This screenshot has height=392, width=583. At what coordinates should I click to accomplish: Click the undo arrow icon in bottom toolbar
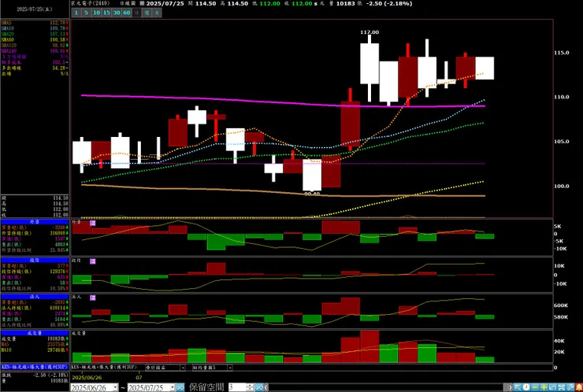coord(552,387)
